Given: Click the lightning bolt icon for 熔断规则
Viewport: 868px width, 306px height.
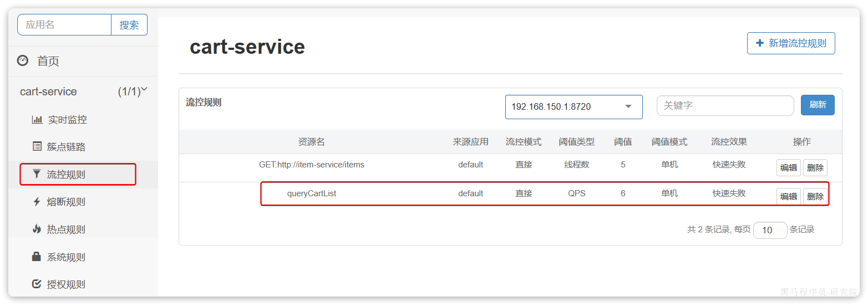Looking at the screenshot, I should [37, 201].
